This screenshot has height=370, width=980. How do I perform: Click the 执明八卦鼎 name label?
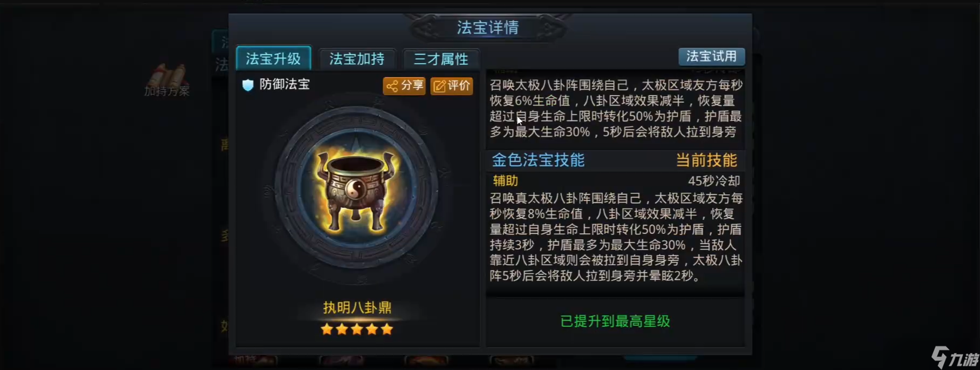357,307
